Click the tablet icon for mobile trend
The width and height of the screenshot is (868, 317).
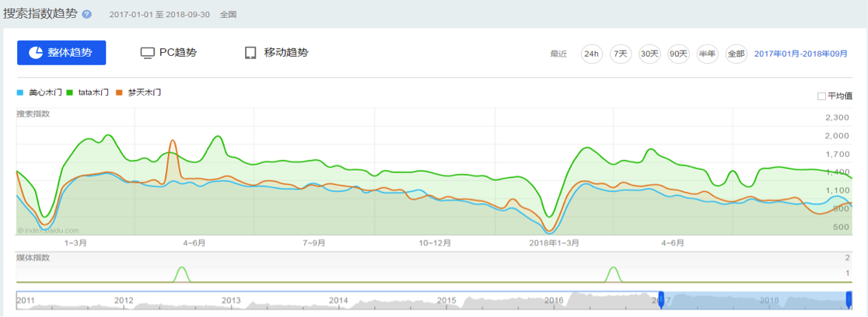(250, 53)
